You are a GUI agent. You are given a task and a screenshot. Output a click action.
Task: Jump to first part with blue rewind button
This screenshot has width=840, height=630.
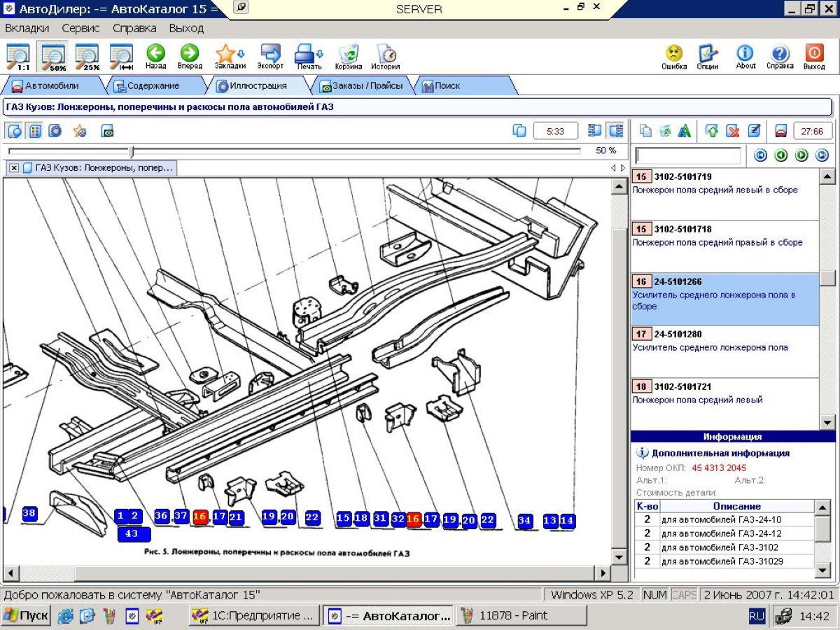(761, 155)
